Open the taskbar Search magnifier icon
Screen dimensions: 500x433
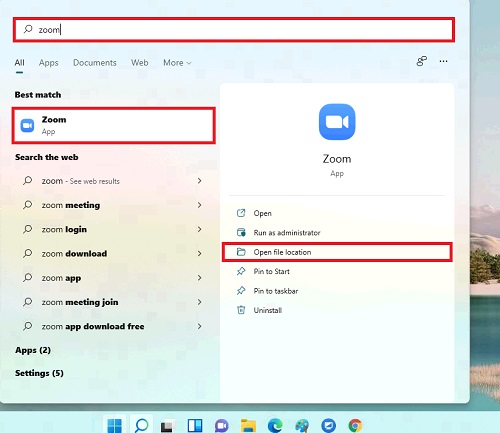(141, 426)
